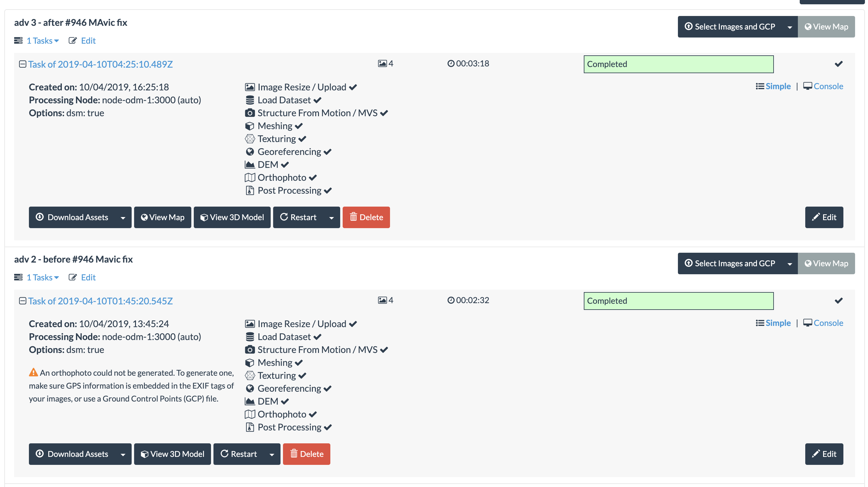Click the Structure From Motion camera icon
The width and height of the screenshot is (868, 487).
pos(250,113)
